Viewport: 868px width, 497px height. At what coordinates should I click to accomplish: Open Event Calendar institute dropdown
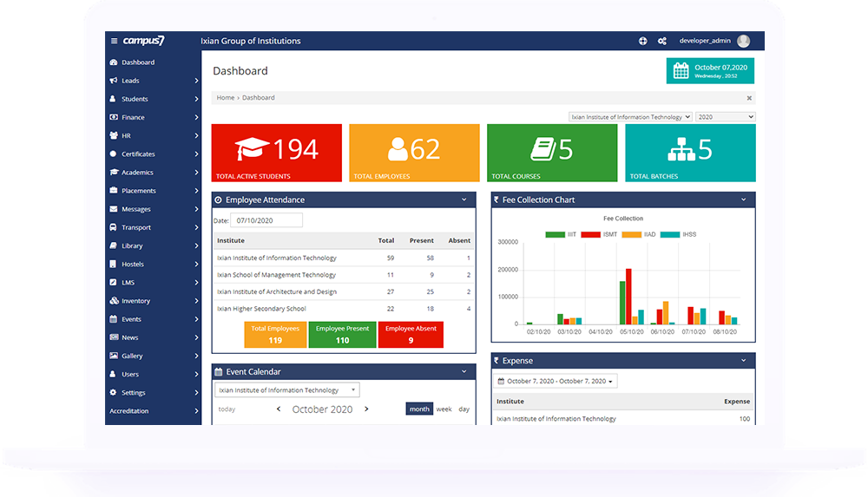click(286, 390)
